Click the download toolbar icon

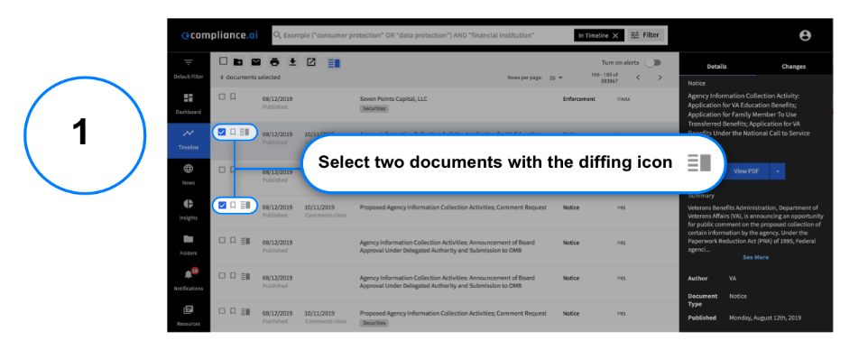point(293,62)
